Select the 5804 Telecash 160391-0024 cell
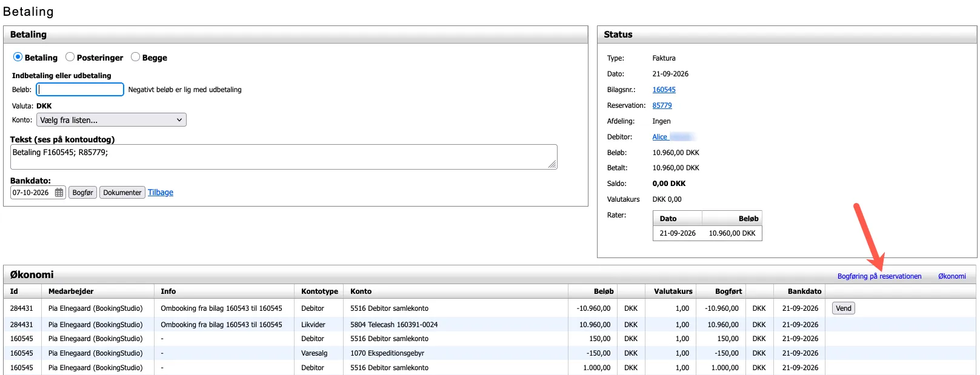980x375 pixels. [x=394, y=325]
